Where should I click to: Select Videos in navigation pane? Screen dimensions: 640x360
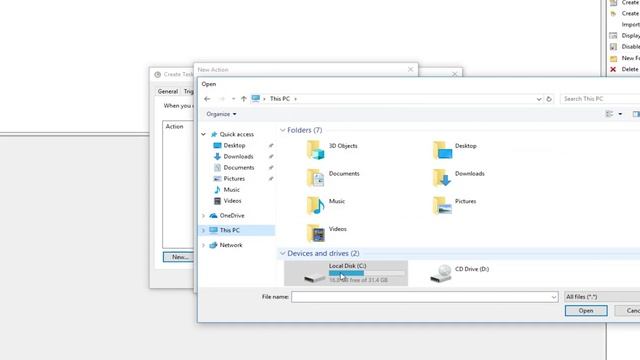coord(232,200)
